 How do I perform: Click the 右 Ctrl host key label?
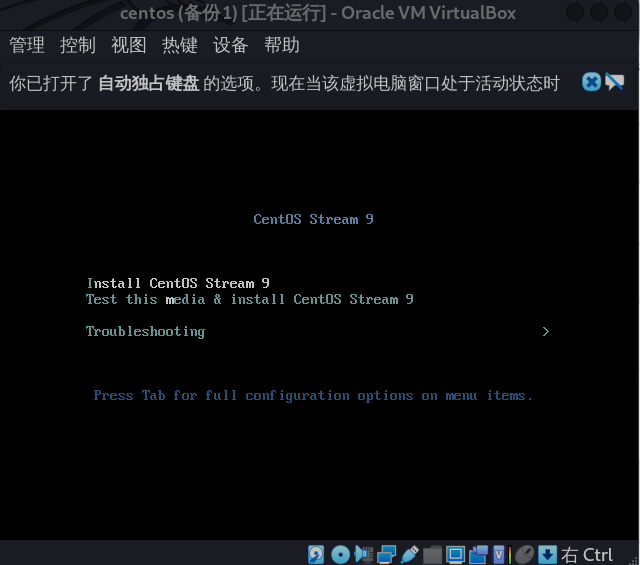[587, 555]
